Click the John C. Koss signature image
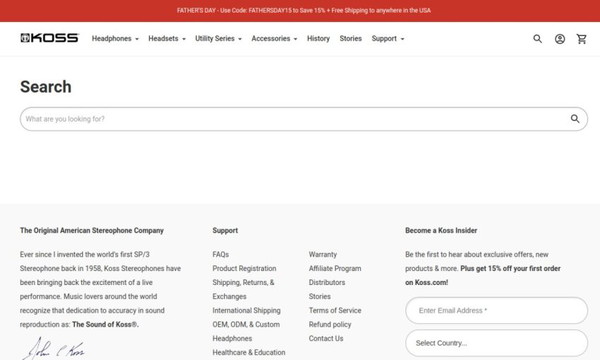Viewport: 600px width, 360px height. 53,348
